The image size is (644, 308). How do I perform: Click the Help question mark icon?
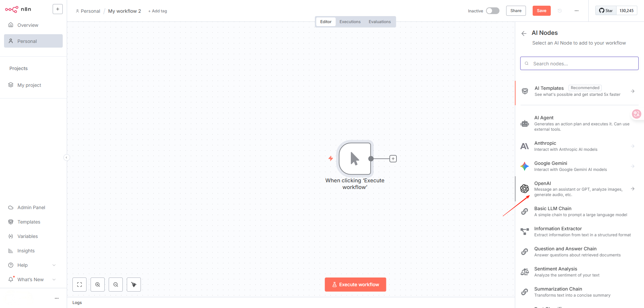pos(11,265)
